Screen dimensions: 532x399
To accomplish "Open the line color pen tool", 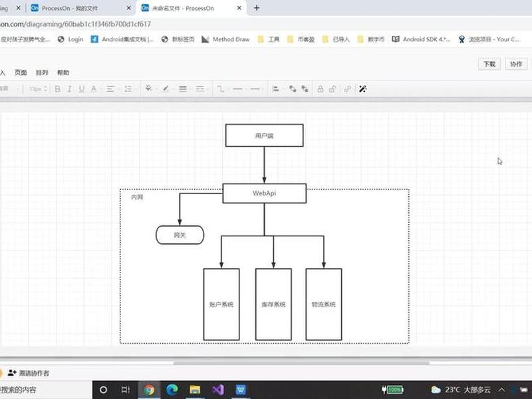I will pyautogui.click(x=166, y=89).
